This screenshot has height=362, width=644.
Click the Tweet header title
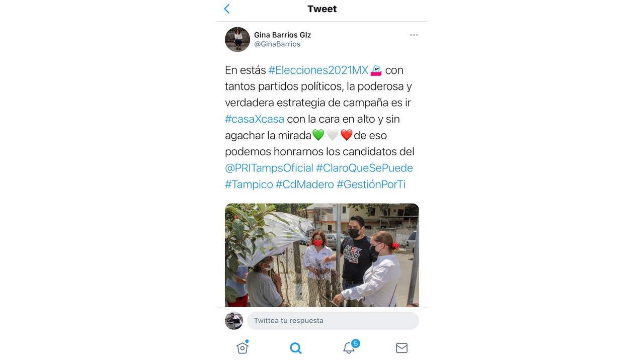pos(322,9)
